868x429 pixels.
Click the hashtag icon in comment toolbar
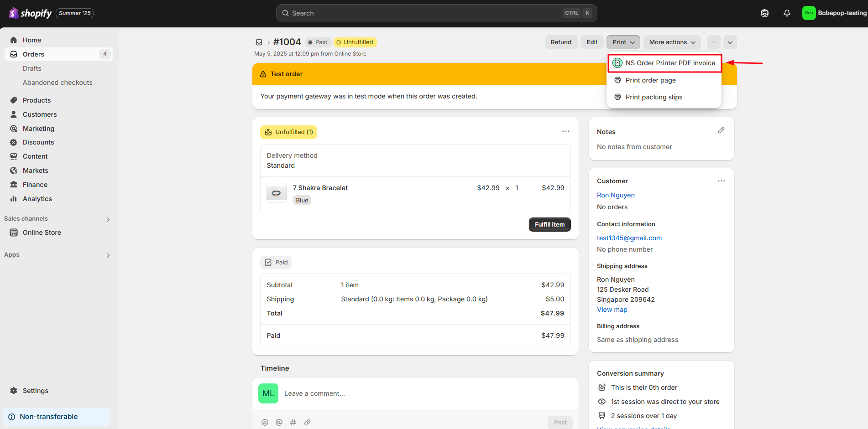click(293, 423)
